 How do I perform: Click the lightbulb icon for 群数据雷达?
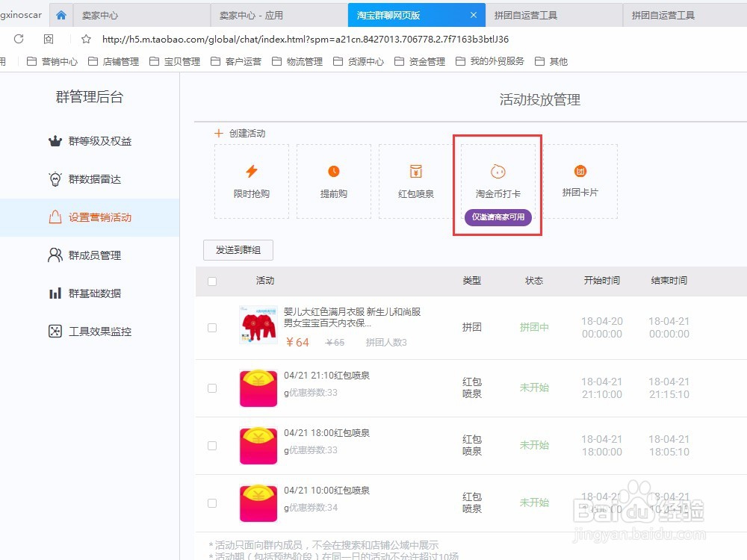pyautogui.click(x=55, y=179)
